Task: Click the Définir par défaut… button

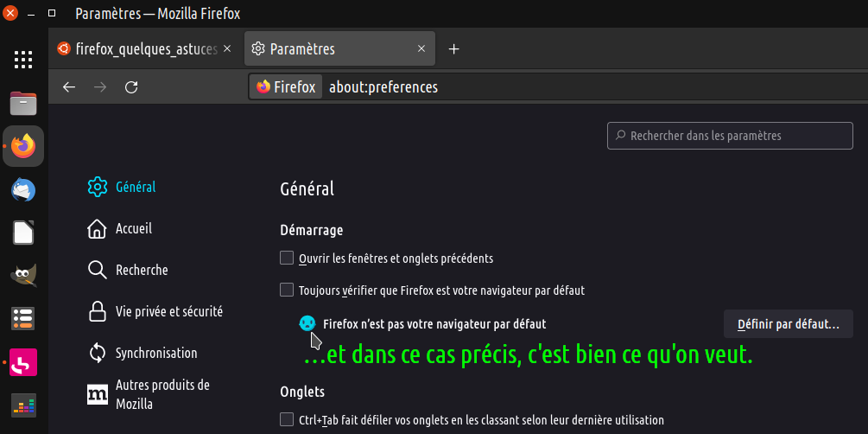Action: pyautogui.click(x=789, y=324)
